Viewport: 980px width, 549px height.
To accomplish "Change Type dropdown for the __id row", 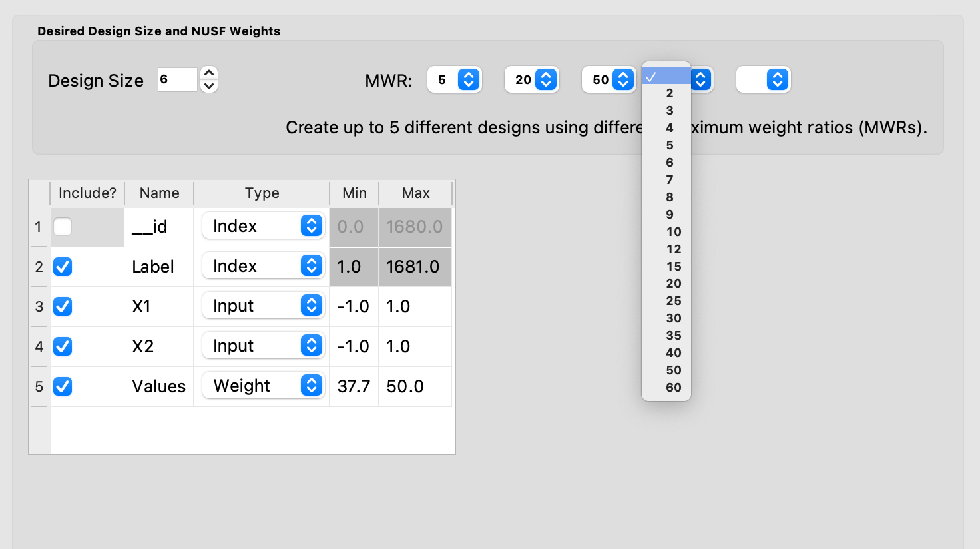I will coord(264,226).
